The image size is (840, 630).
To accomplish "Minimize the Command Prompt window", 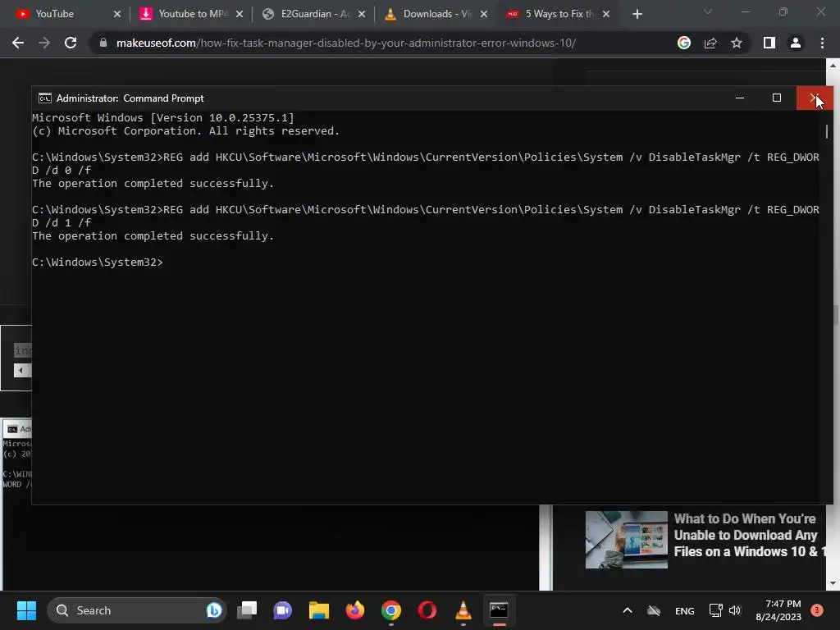I will coord(740,98).
